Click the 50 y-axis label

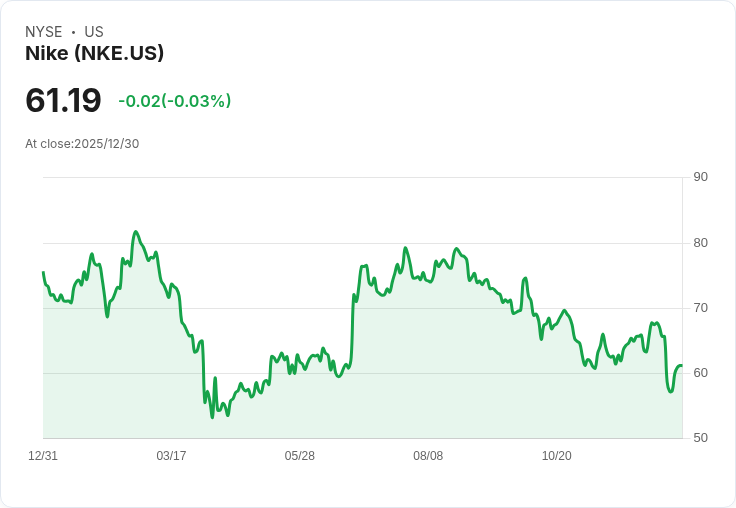[700, 438]
